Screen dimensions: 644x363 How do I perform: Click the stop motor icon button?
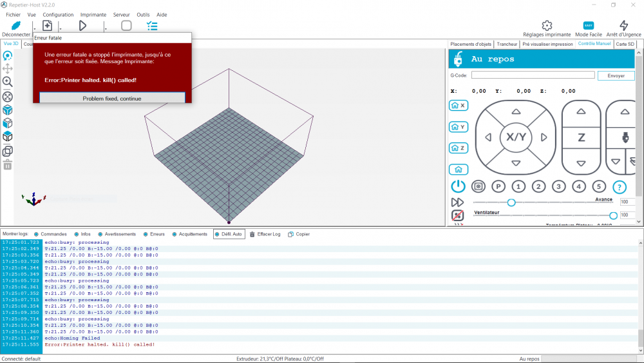[x=478, y=186]
